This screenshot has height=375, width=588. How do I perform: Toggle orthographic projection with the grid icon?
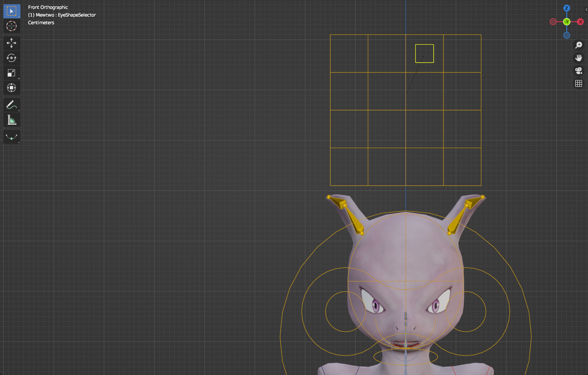tap(579, 83)
